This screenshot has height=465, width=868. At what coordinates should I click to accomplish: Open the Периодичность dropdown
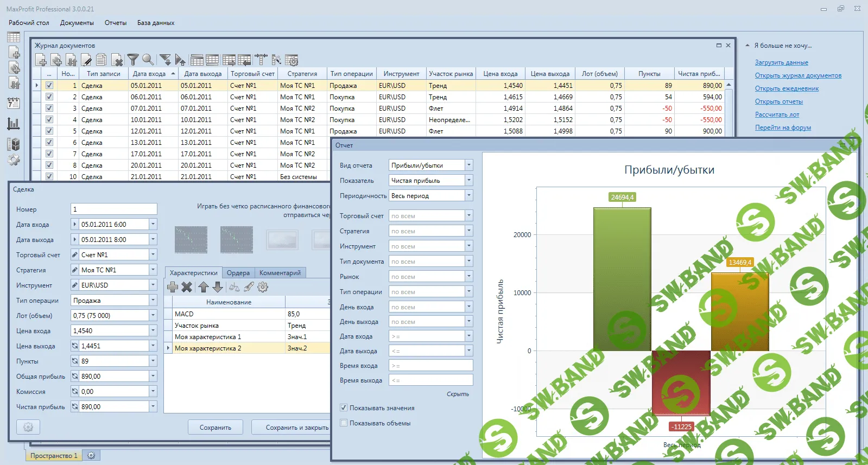[469, 195]
